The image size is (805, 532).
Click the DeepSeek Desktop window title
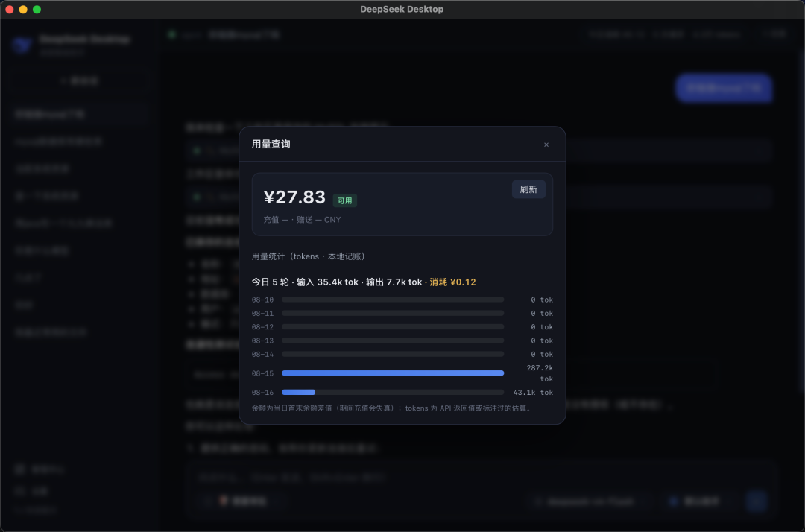click(x=402, y=9)
